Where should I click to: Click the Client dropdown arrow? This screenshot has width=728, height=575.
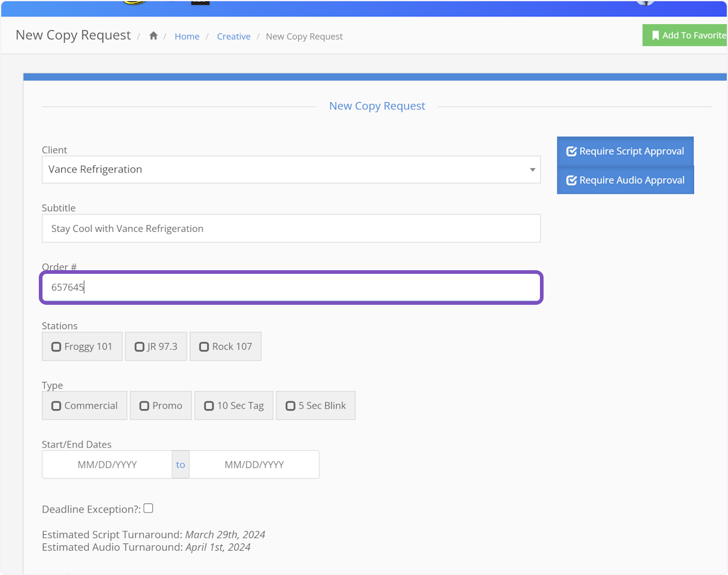pos(532,170)
